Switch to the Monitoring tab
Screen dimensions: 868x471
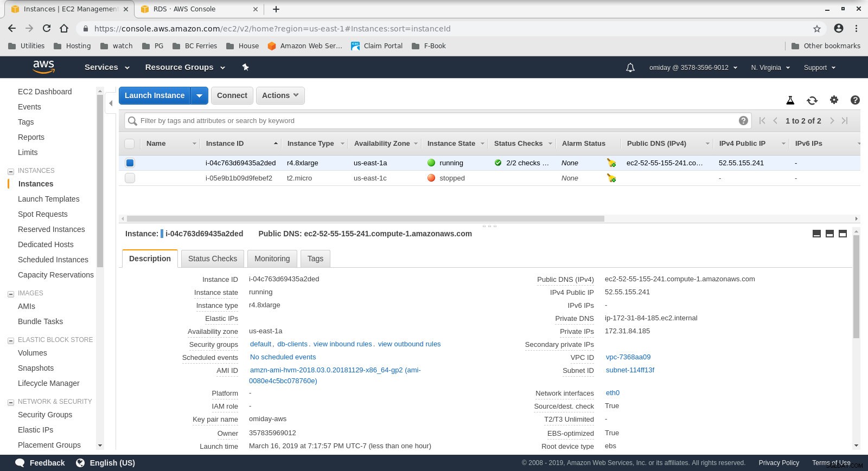point(272,259)
